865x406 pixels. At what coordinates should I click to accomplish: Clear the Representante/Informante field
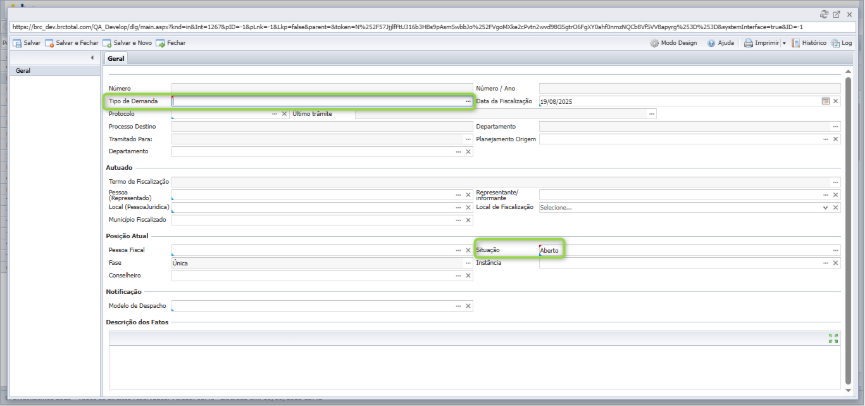[x=836, y=195]
